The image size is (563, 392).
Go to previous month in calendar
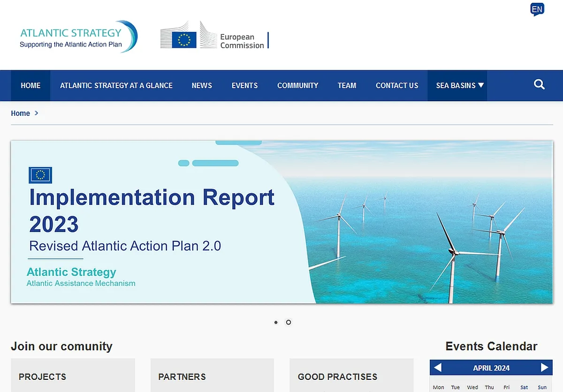pos(438,368)
